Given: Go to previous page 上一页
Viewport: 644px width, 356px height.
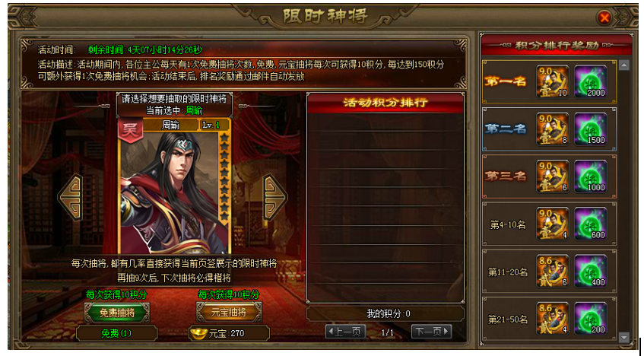Looking at the screenshot, I should pos(346,332).
